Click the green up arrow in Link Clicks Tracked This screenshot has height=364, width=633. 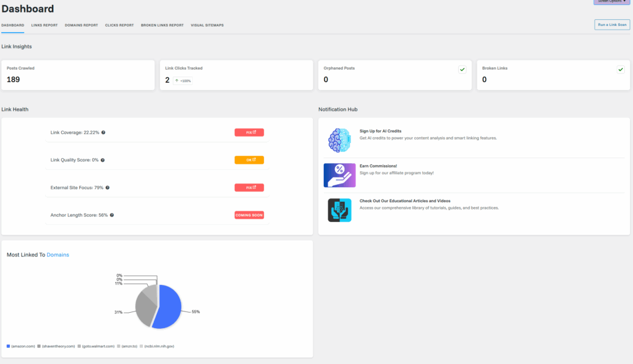(x=176, y=80)
